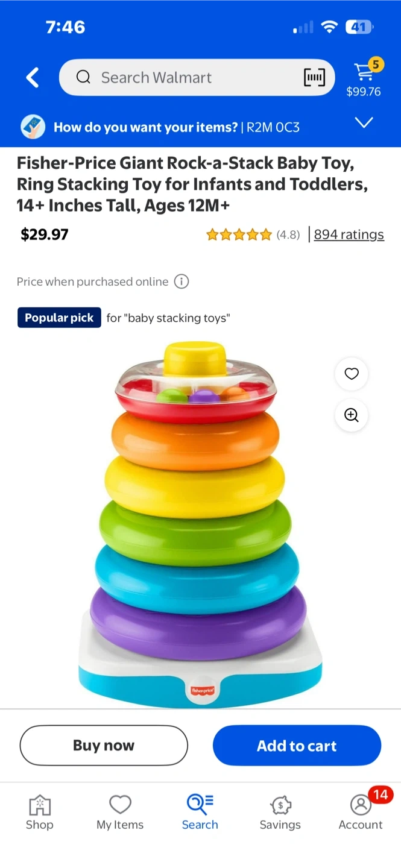The width and height of the screenshot is (401, 868).
Task: Tap the Rock-a-Stack product image
Action: click(200, 524)
